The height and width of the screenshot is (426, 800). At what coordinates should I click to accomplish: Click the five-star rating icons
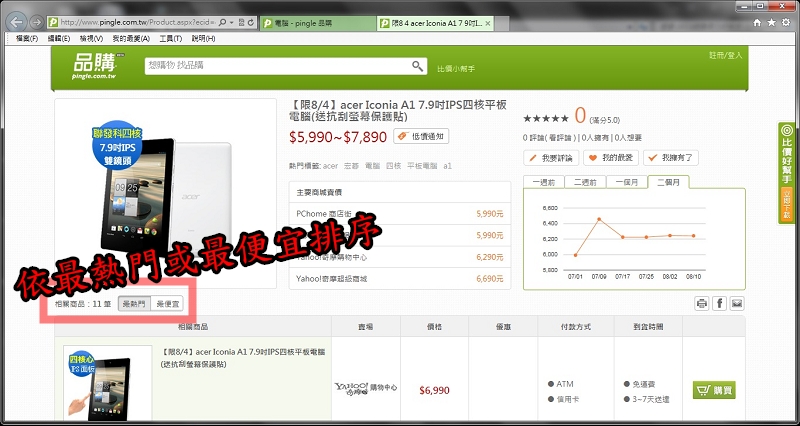click(x=546, y=118)
